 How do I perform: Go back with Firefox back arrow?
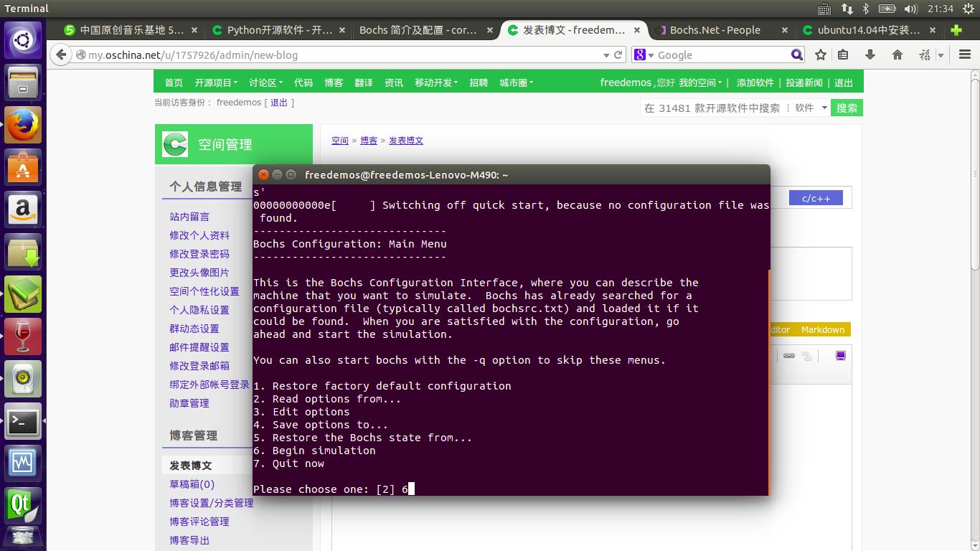click(62, 55)
